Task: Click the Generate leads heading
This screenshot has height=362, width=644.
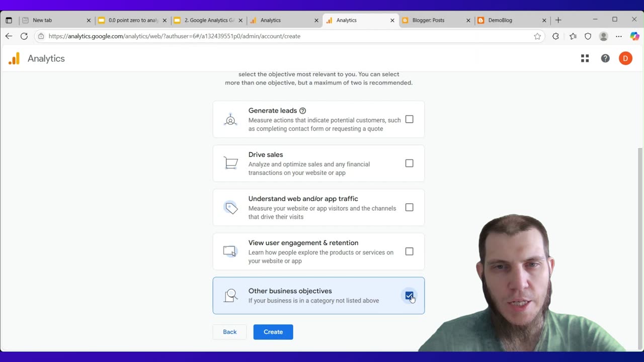Action: pos(273,111)
